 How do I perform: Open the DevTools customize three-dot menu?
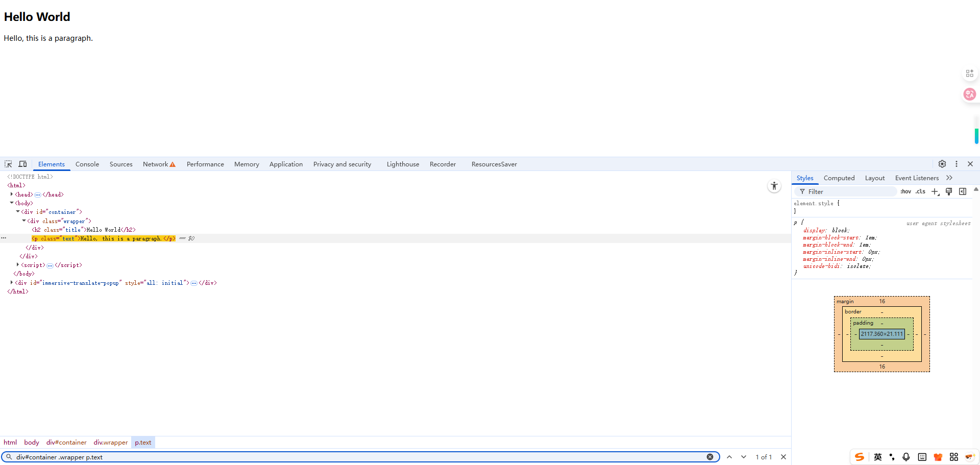(x=957, y=164)
